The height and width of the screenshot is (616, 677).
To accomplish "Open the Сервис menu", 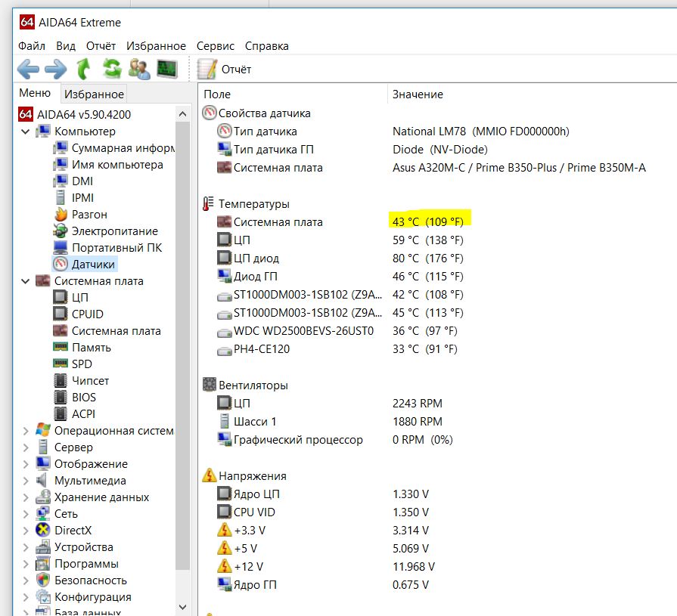I will 215,45.
